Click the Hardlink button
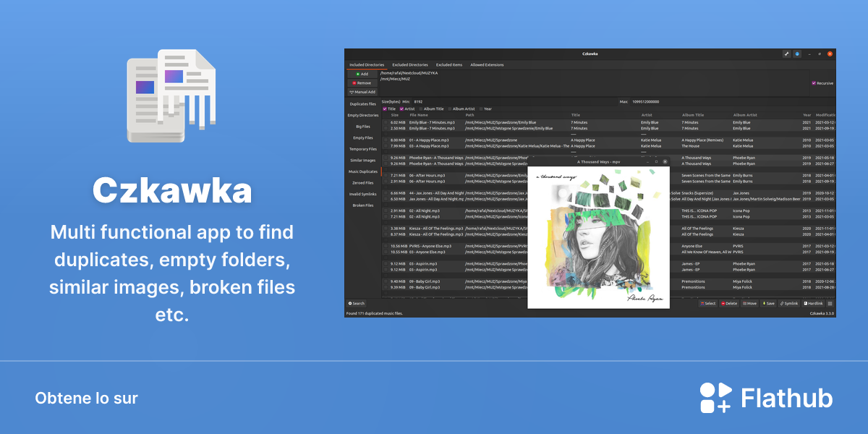The image size is (868, 434). [x=813, y=304]
